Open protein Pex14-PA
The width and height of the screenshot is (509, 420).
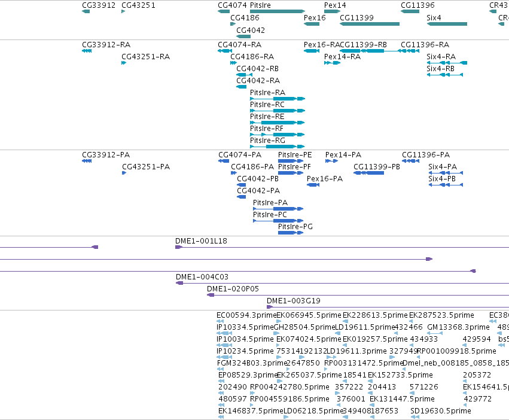point(343,154)
